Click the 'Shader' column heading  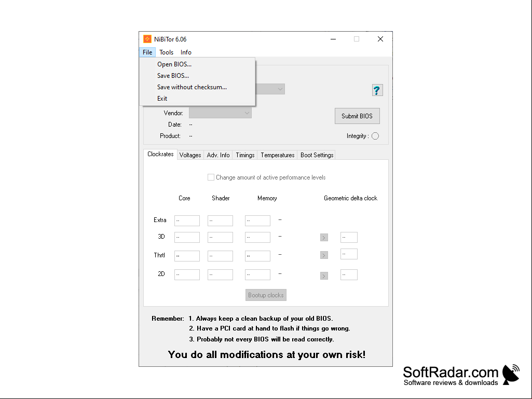[x=221, y=198]
